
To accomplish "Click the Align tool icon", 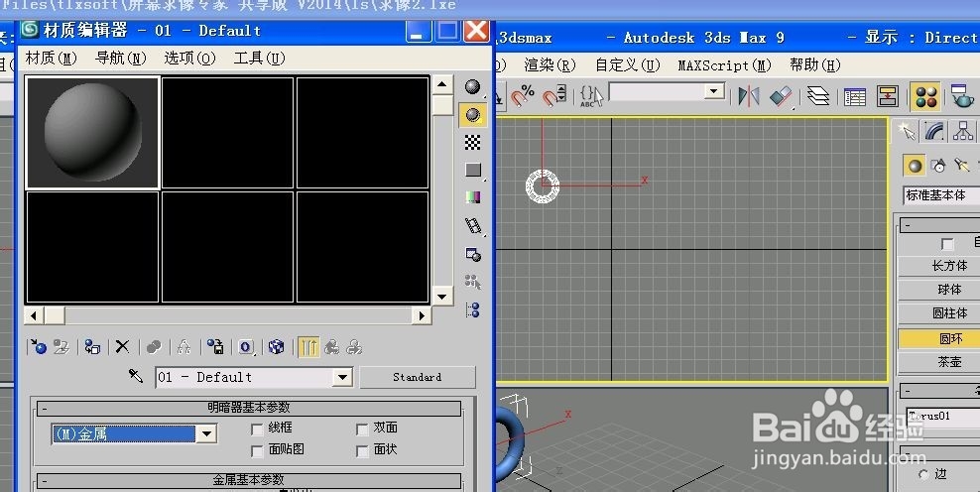I will point(781,95).
